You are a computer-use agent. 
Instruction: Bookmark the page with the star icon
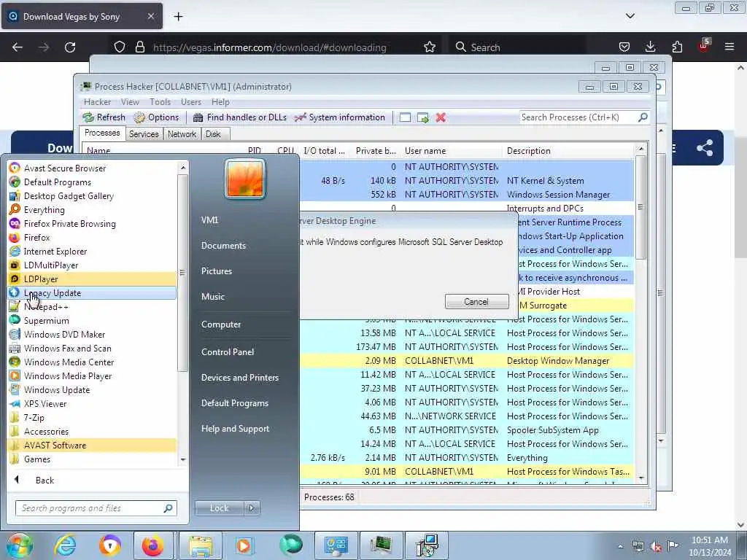[430, 47]
